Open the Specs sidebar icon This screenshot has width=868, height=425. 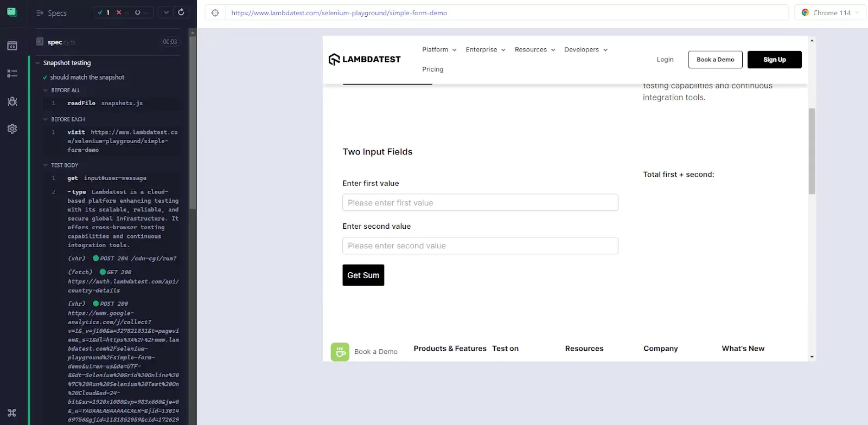[12, 46]
